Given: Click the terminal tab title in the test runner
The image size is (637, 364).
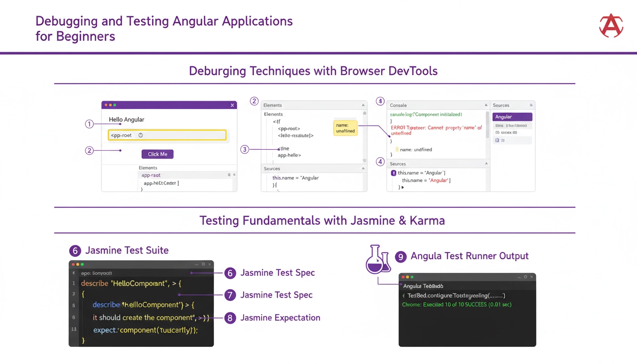Looking at the screenshot, I should coord(423,286).
